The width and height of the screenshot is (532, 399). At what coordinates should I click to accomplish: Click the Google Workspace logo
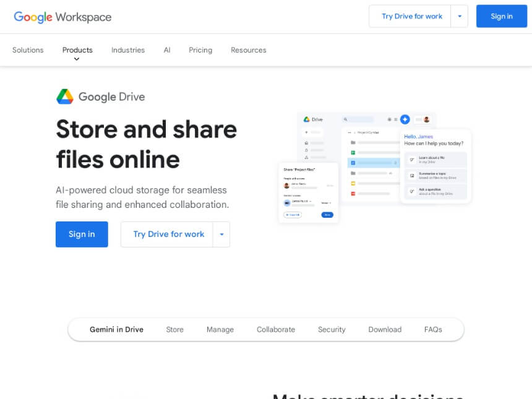point(62,17)
